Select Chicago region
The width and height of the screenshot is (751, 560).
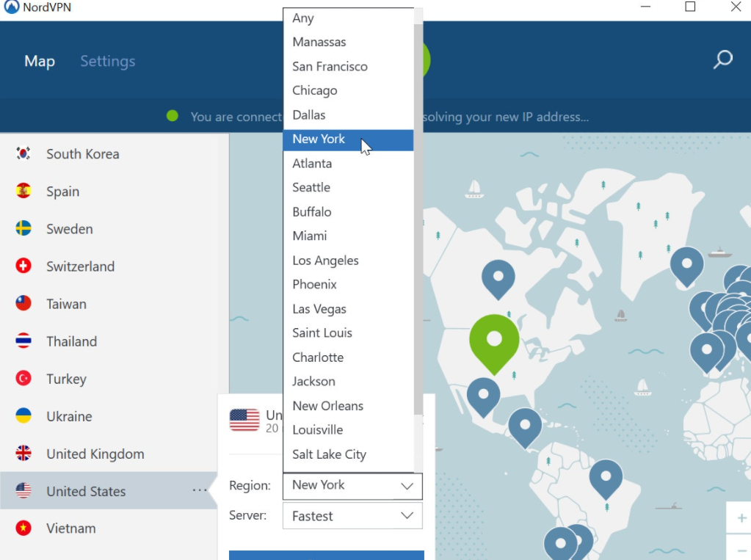pyautogui.click(x=348, y=90)
